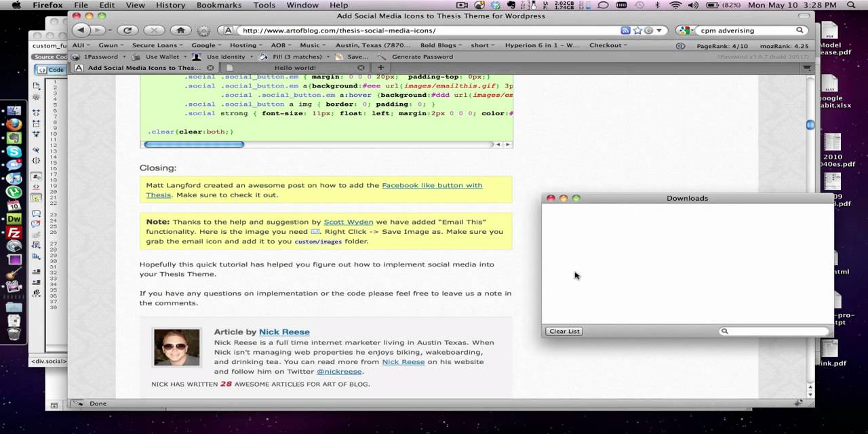Image resolution: width=868 pixels, height=434 pixels.
Task: Follow the Facebook like button with Thesis link
Action: (314, 190)
